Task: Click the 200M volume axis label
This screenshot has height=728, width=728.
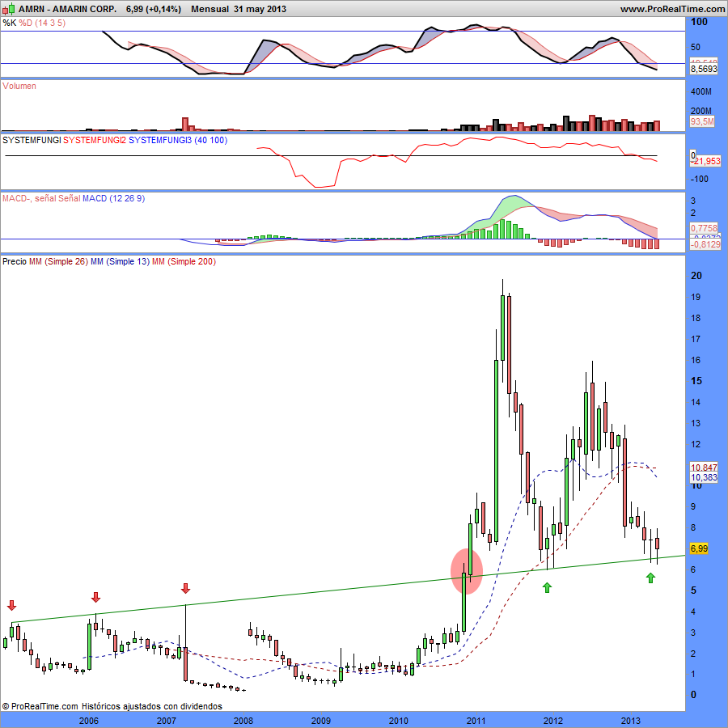Action: 701,111
